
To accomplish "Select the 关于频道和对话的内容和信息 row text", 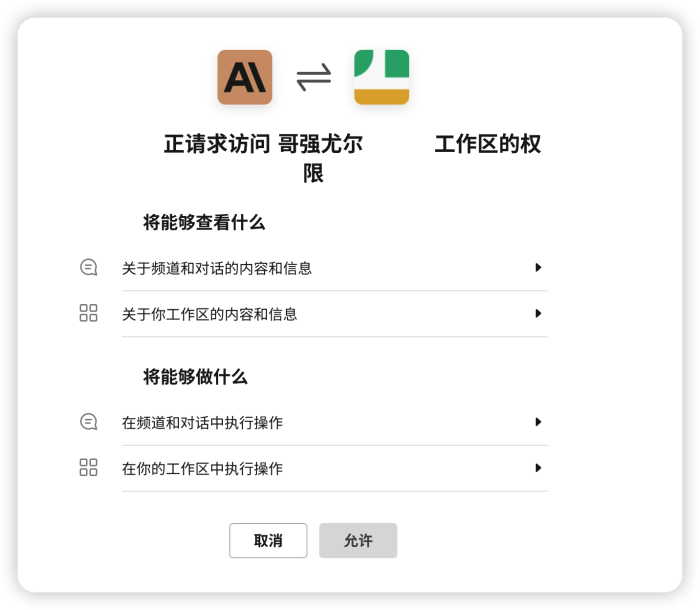I will (x=217, y=268).
